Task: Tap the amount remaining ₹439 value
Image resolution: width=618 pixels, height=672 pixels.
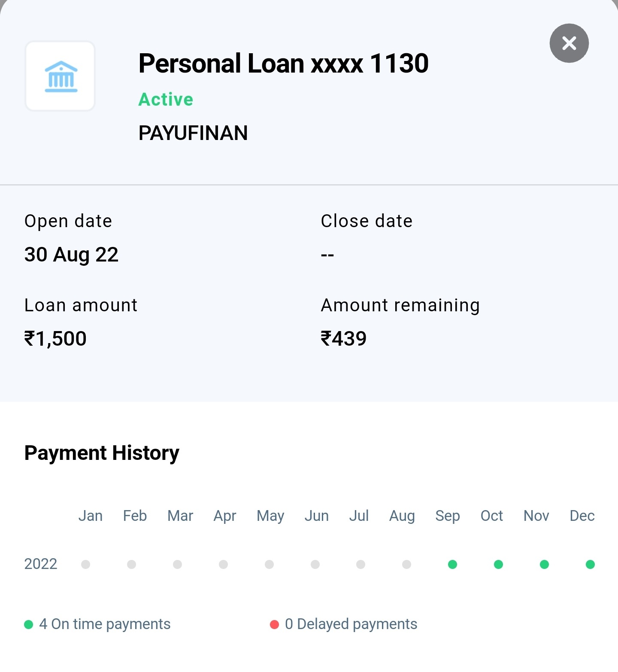Action: pos(344,339)
